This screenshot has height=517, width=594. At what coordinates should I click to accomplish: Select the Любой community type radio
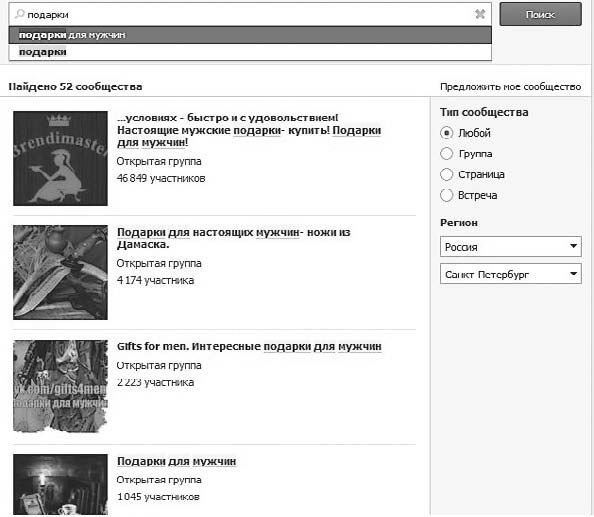(447, 133)
